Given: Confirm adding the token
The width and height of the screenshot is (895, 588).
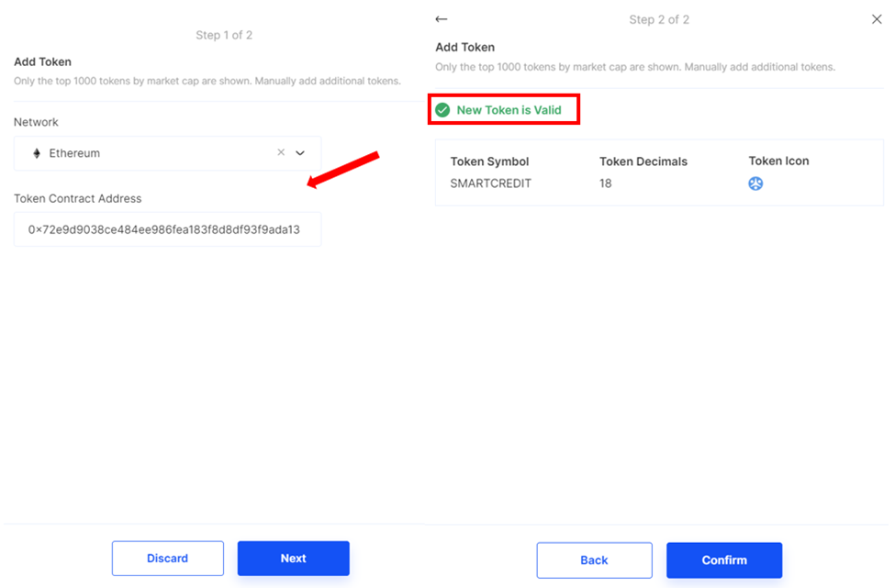Looking at the screenshot, I should pos(723,560).
